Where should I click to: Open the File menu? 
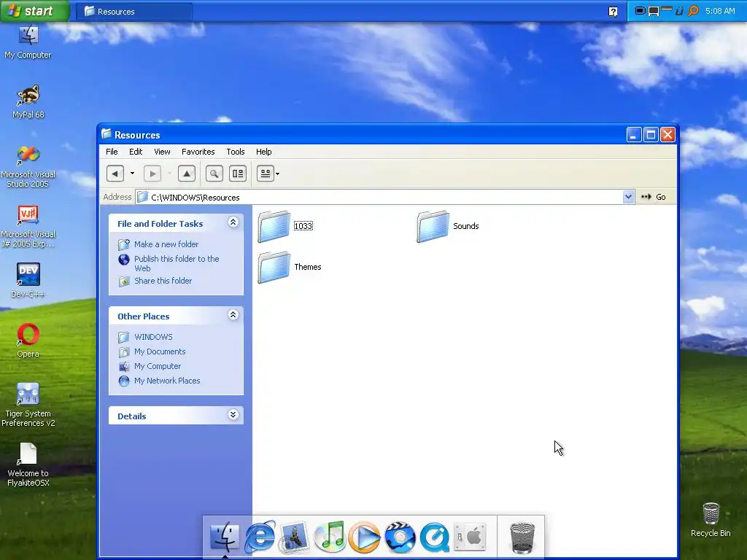click(x=112, y=152)
